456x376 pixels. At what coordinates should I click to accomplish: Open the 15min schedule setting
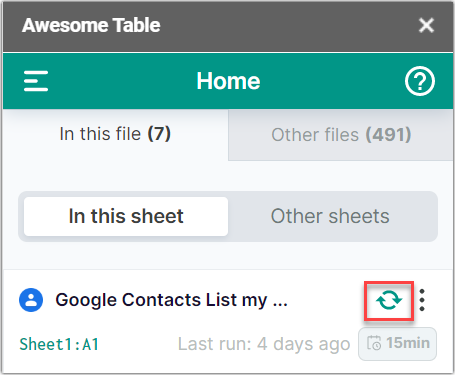coord(397,344)
